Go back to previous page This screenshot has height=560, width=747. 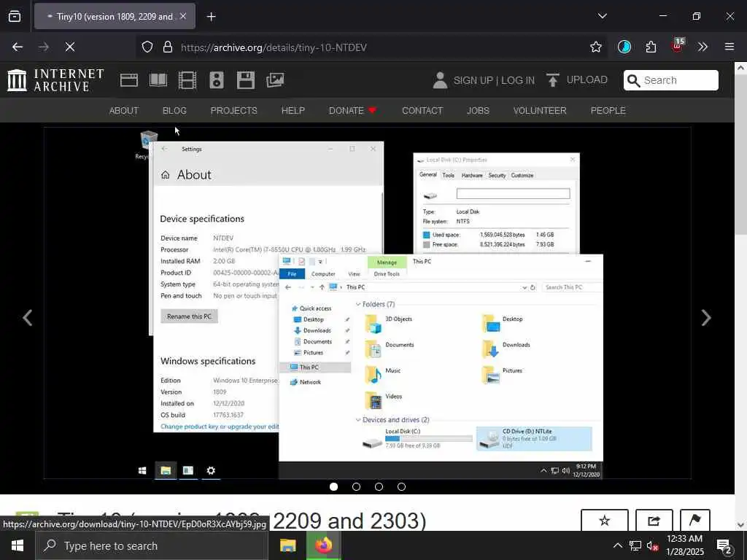(18, 47)
